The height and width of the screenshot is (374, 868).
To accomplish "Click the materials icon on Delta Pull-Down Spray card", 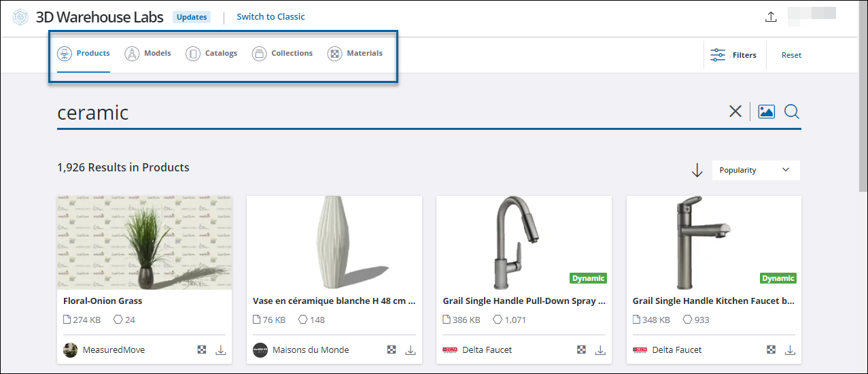I will (582, 350).
